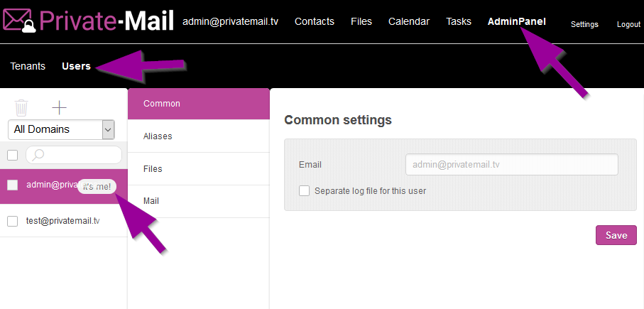Viewport: 644px width, 309px height.
Task: Click the Email input field
Action: (511, 164)
